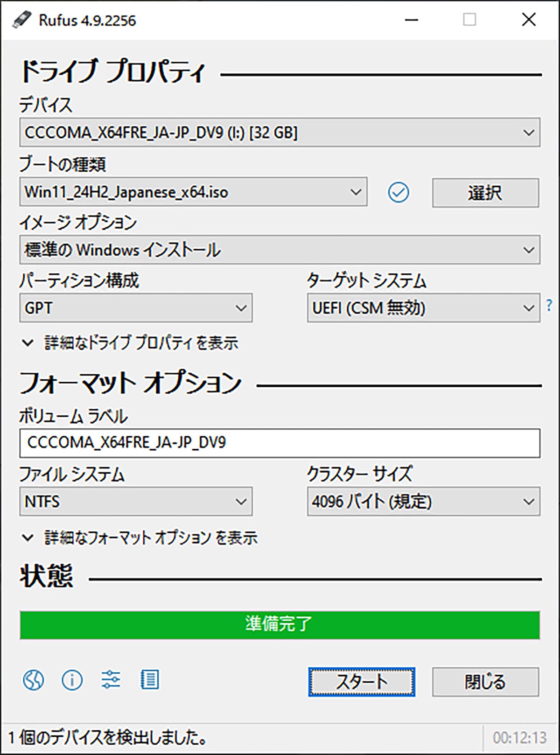This screenshot has width=560, height=755.
Task: Click the 状態 heading
Action: tap(46, 576)
